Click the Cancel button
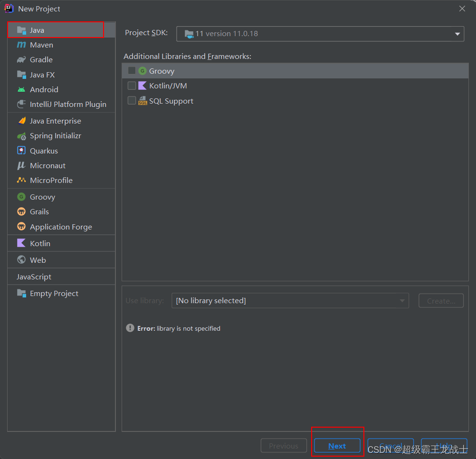 click(390, 446)
